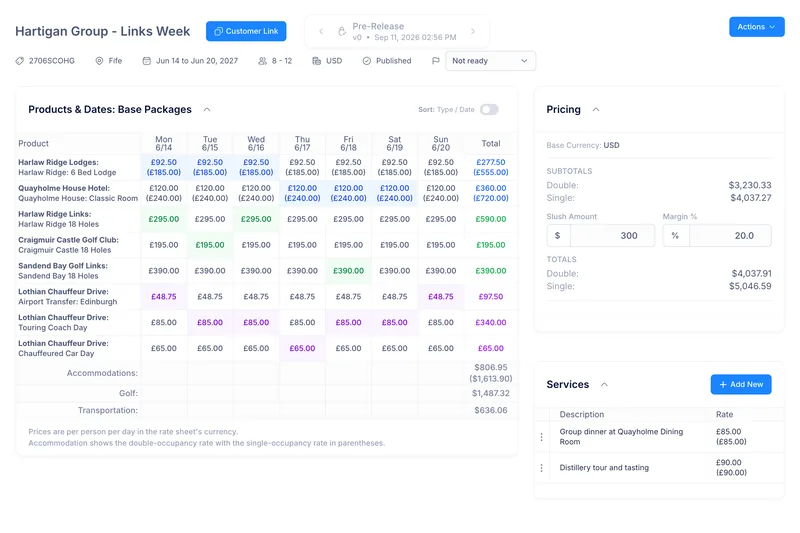The height and width of the screenshot is (533, 800).
Task: Select Touring Coach Day Tuesday £85.00 cell
Action: click(x=210, y=323)
